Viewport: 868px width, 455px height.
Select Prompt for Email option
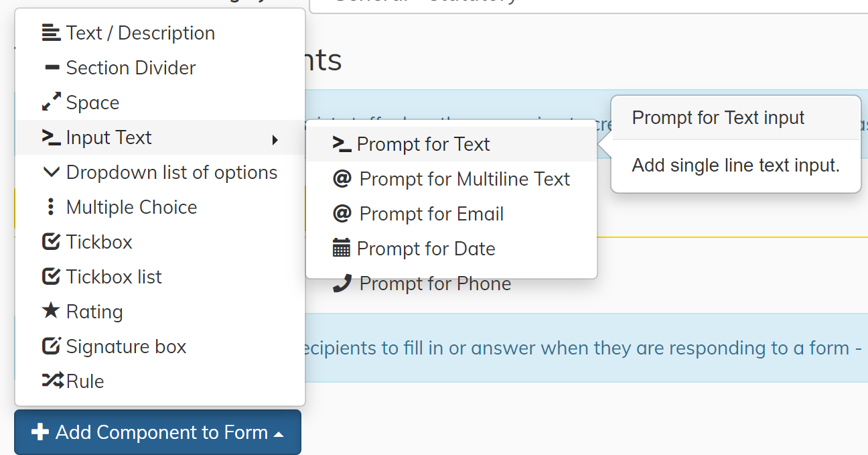click(431, 214)
